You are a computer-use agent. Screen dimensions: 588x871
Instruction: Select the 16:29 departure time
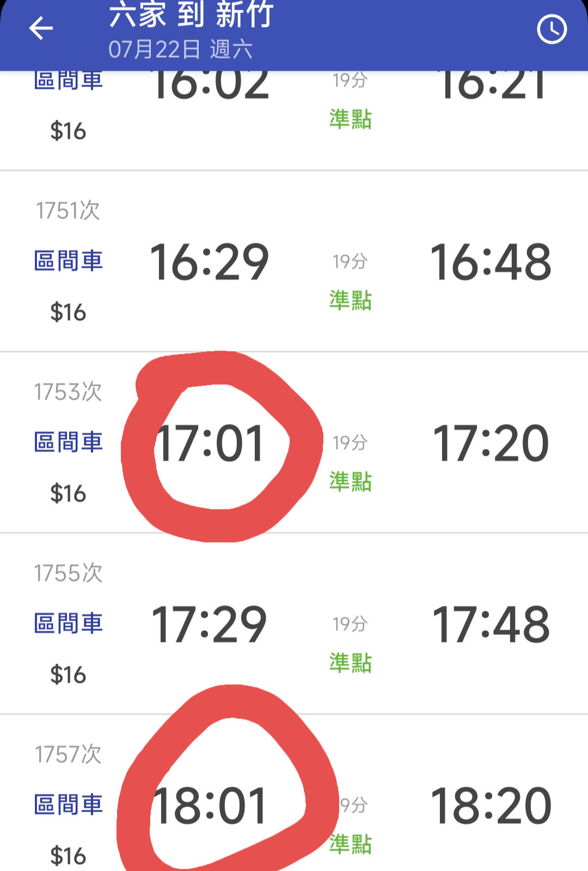point(210,262)
